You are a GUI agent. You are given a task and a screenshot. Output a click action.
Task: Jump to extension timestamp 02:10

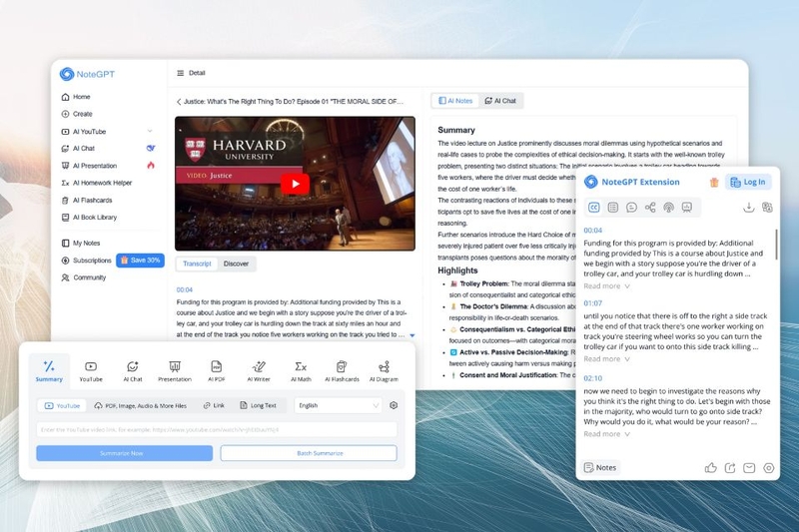click(x=592, y=378)
